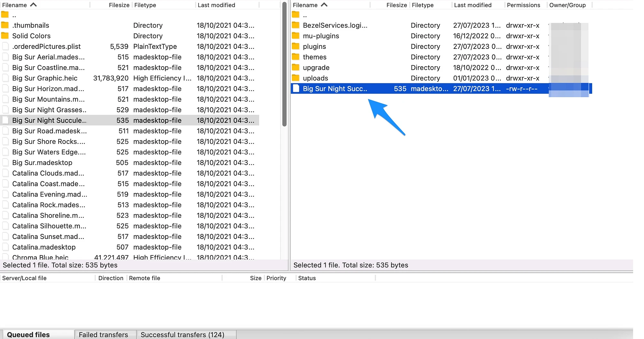Click the remote parent directory folder icon

pos(296,15)
